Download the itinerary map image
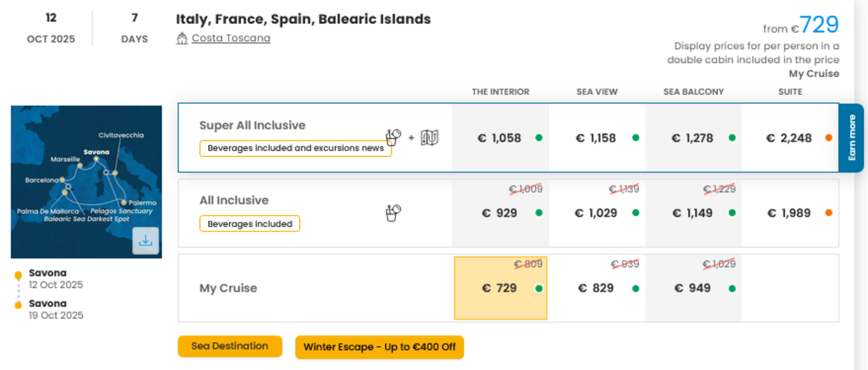The width and height of the screenshot is (868, 370). (x=145, y=240)
